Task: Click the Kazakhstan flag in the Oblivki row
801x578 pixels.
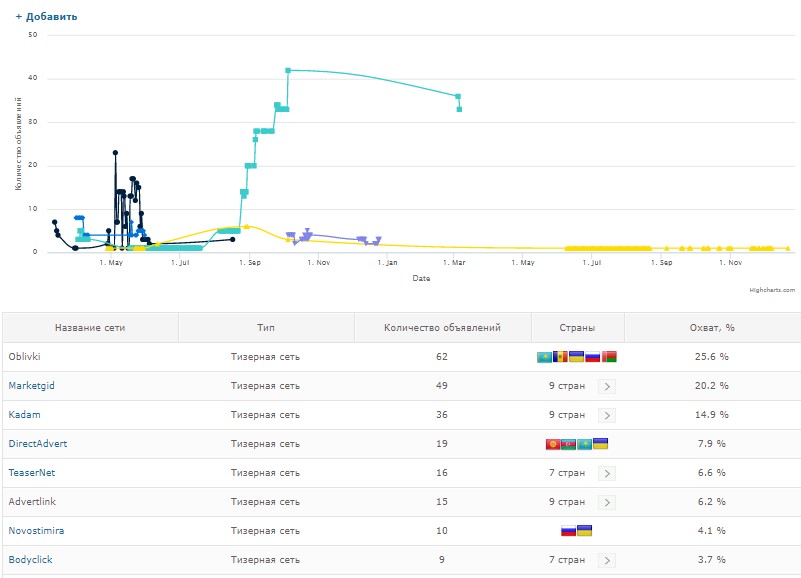Action: (545, 357)
